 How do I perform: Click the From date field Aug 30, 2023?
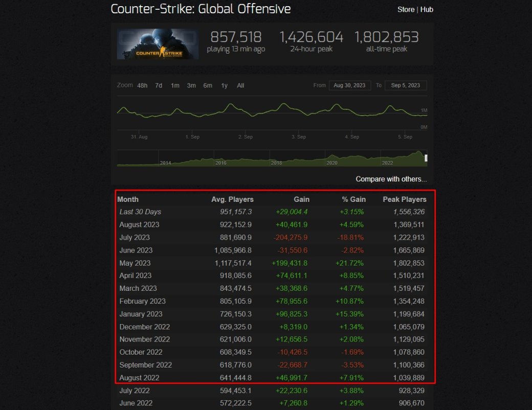349,85
